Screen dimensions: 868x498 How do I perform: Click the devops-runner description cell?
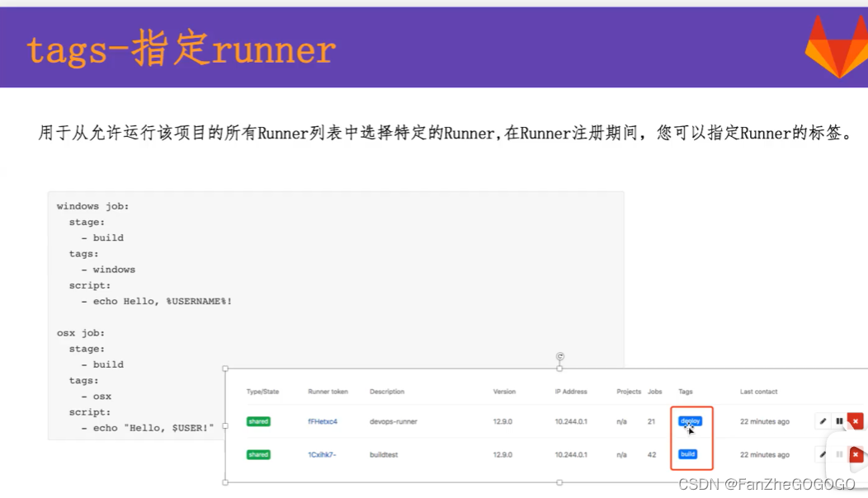tap(393, 421)
